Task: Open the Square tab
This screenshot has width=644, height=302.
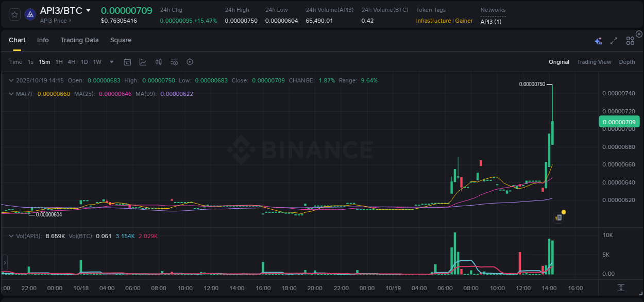Action: coord(121,40)
